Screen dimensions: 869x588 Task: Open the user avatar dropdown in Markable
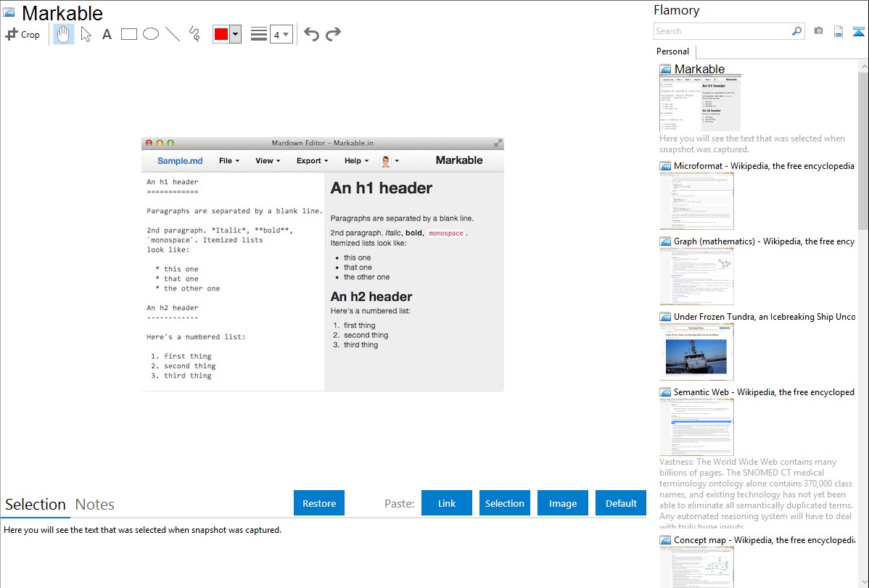coord(390,161)
